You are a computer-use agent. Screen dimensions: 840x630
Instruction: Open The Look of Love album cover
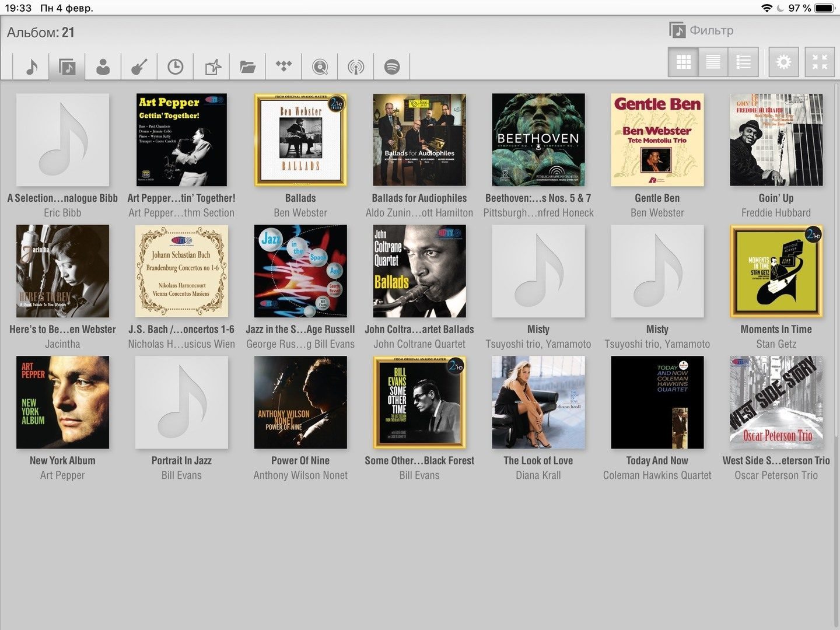pyautogui.click(x=538, y=402)
